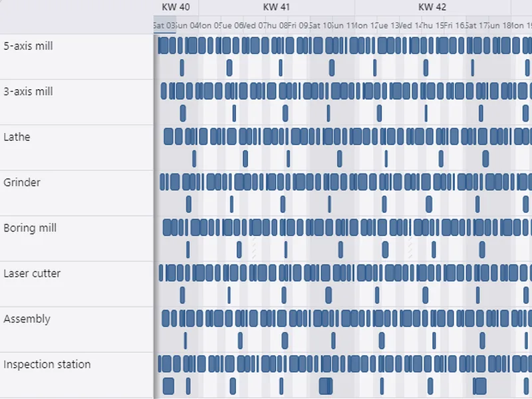Viewport: 532px width, 399px height.
Task: Select the first small sub-task bar under Lathe
Action: point(194,159)
